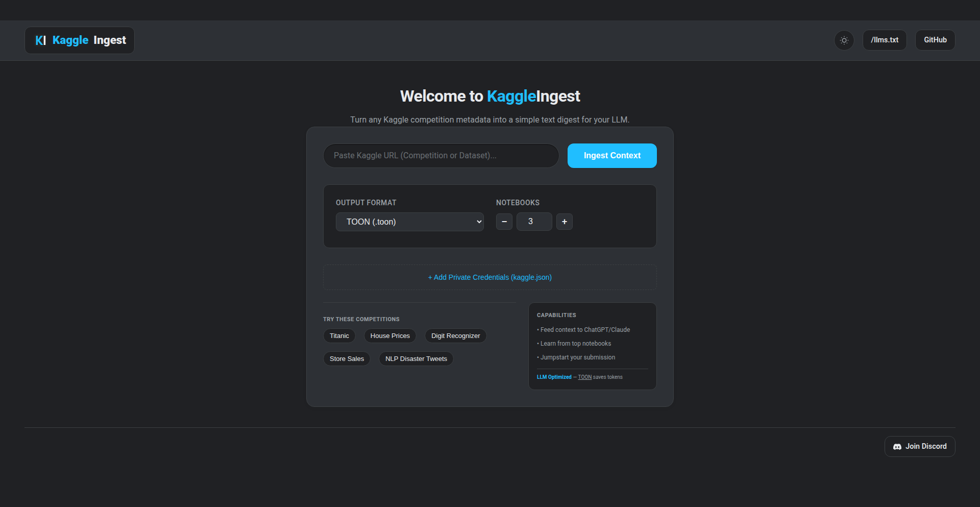This screenshot has height=507, width=980.
Task: Select the Titanic competition chip
Action: [339, 335]
